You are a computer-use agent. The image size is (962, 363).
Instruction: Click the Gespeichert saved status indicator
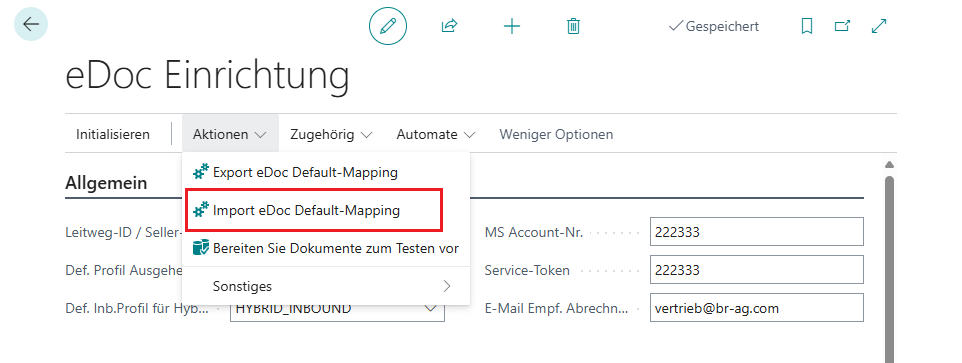click(x=714, y=26)
